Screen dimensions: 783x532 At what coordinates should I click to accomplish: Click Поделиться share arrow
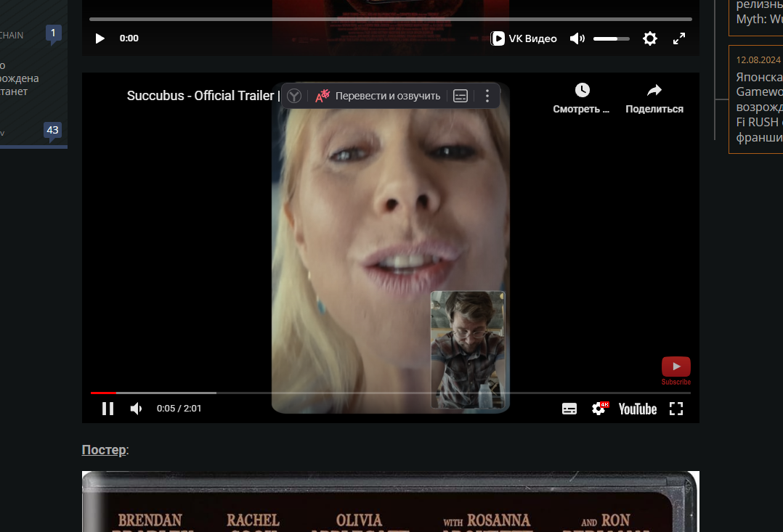point(654,90)
